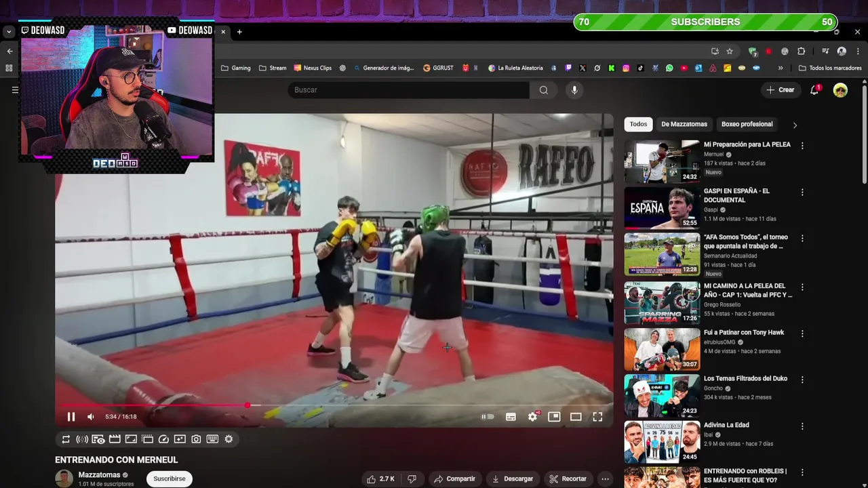Toggle the loop button under the player
The image size is (868, 488).
[x=66, y=439]
